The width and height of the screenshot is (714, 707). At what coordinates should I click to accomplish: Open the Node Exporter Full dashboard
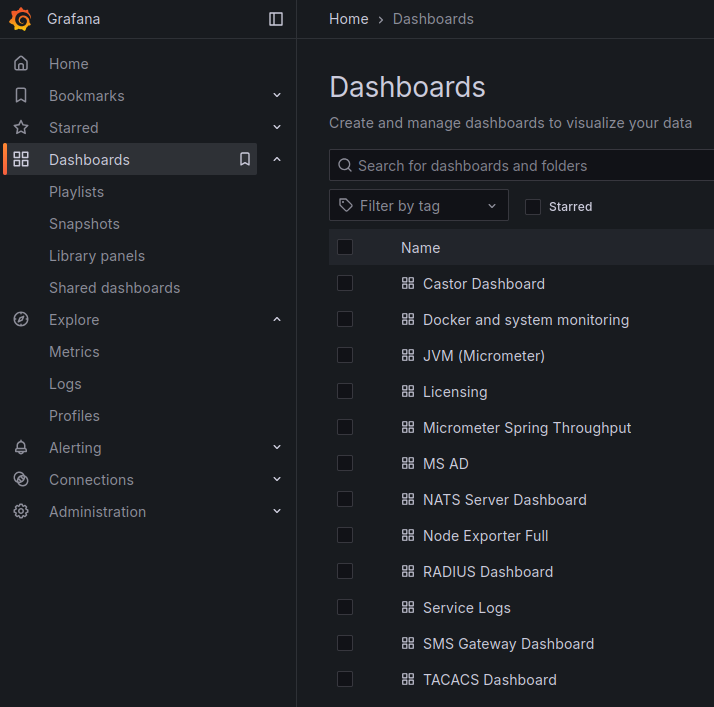485,536
